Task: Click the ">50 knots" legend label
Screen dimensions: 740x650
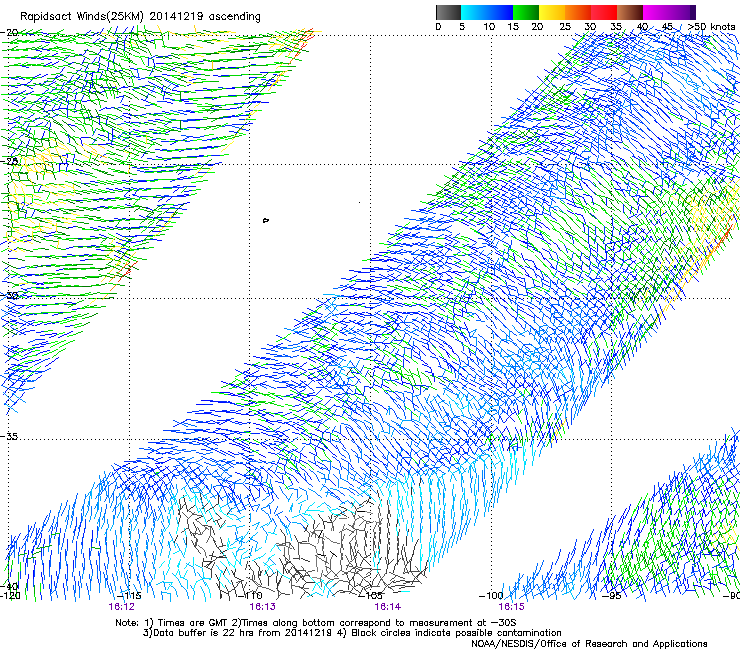Action: point(711,26)
